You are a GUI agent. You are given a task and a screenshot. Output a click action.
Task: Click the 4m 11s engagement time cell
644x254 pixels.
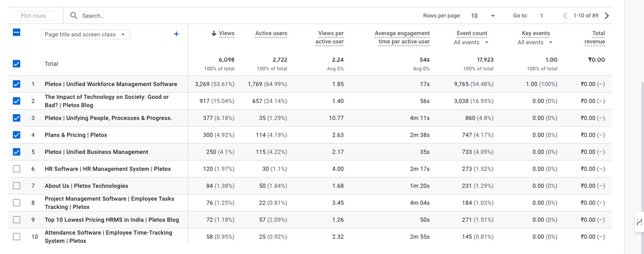click(x=420, y=118)
